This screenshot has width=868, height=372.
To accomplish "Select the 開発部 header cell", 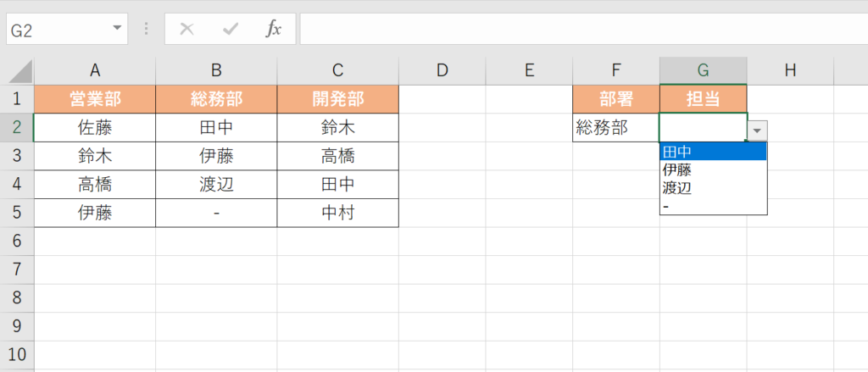I will tap(337, 99).
